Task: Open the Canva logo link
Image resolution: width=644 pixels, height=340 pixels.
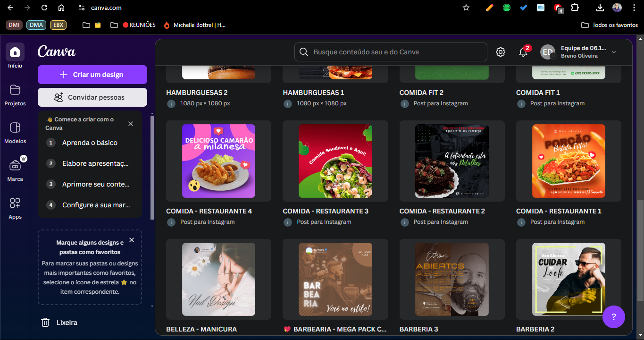Action: click(x=57, y=51)
